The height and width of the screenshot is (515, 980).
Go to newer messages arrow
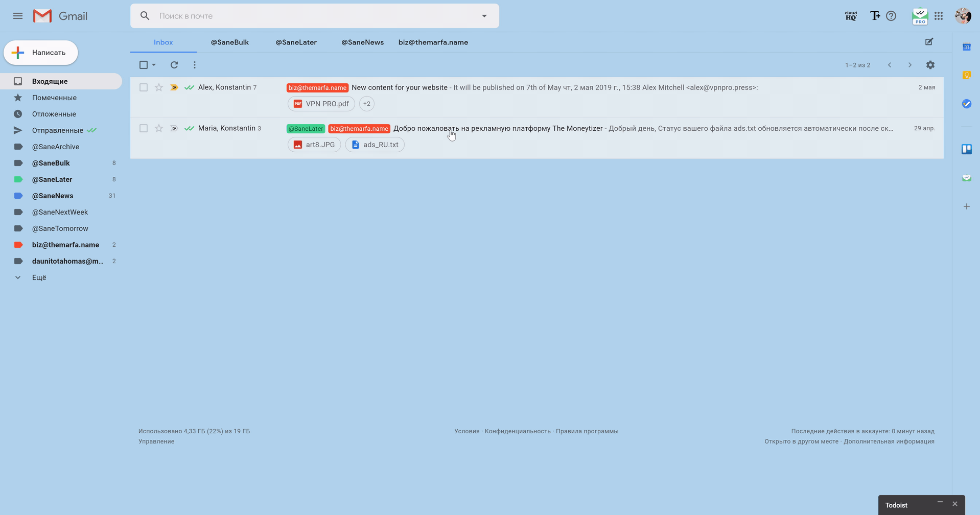(x=890, y=65)
